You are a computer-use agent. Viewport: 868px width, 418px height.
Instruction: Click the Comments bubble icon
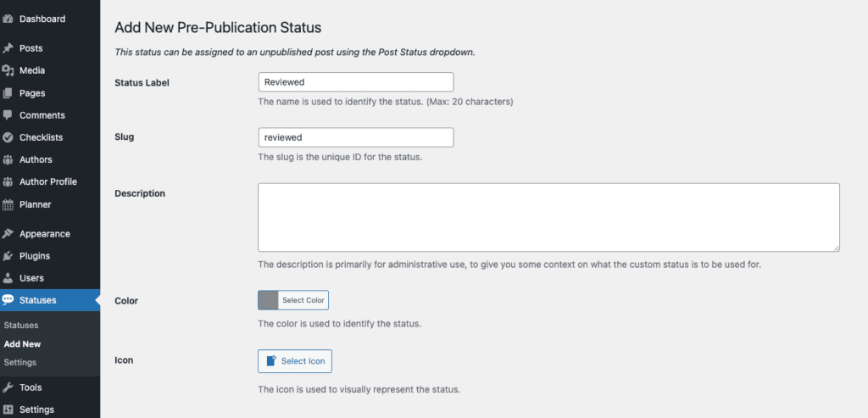coord(8,115)
